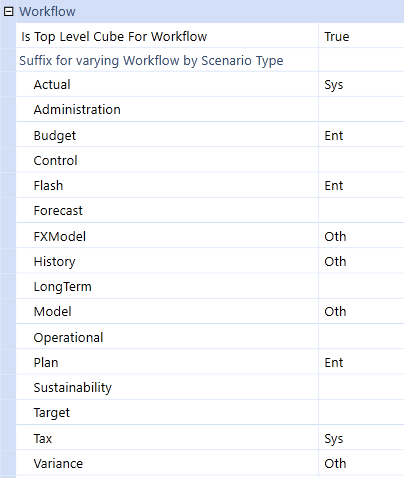Edit the Plan suffix value Ent

(x=361, y=362)
